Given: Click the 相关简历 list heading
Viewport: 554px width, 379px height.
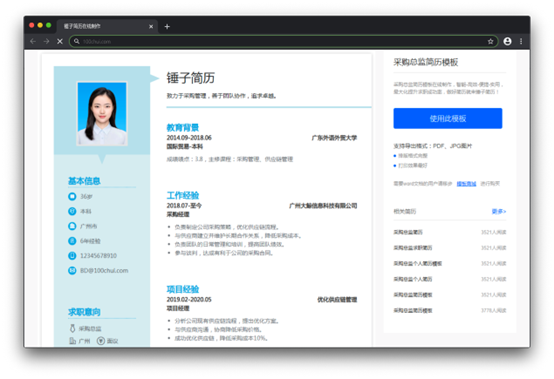Looking at the screenshot, I should 405,212.
